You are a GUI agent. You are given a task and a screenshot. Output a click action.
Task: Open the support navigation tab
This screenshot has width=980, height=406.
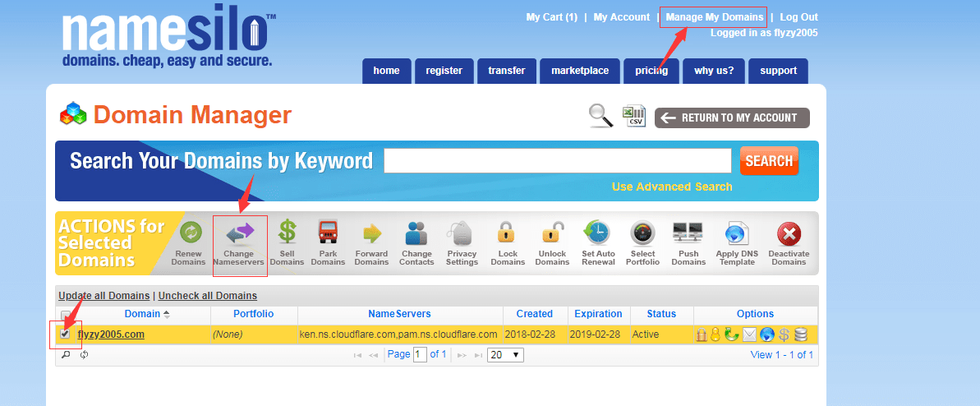(778, 71)
